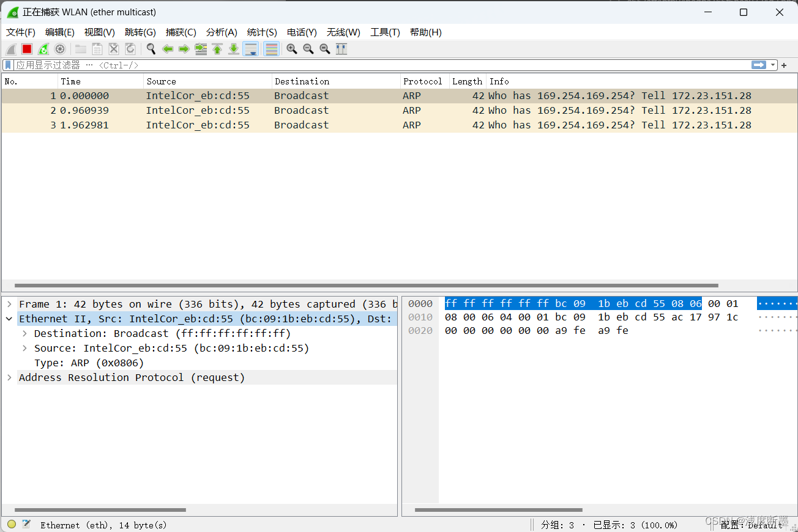This screenshot has height=532, width=798.
Task: Sort by the No. column header
Action: [x=30, y=81]
